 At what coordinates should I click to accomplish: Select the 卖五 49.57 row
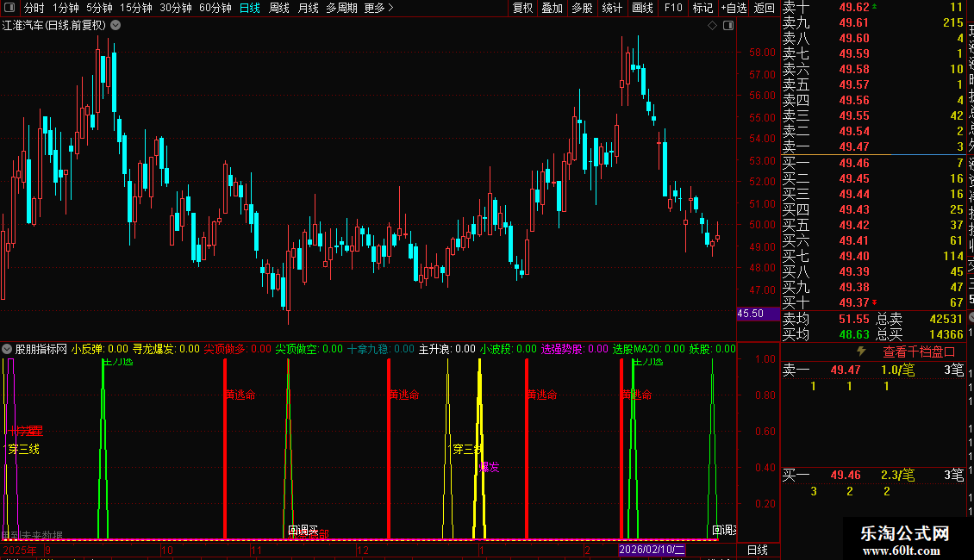[873, 84]
